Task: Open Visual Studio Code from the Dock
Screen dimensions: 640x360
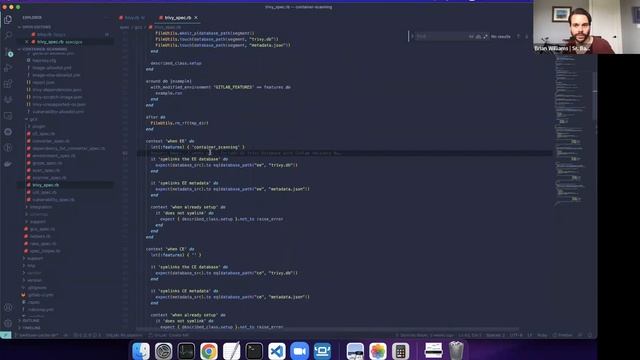Action: tap(277, 351)
